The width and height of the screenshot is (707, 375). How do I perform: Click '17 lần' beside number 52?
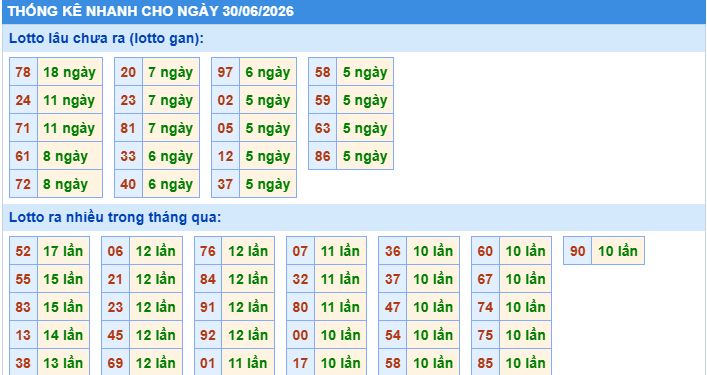[x=63, y=251]
